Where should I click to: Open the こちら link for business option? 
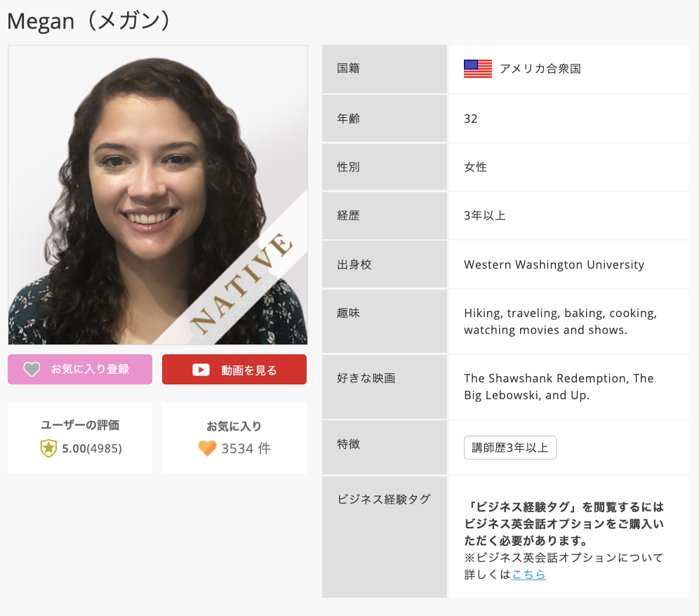tap(528, 575)
